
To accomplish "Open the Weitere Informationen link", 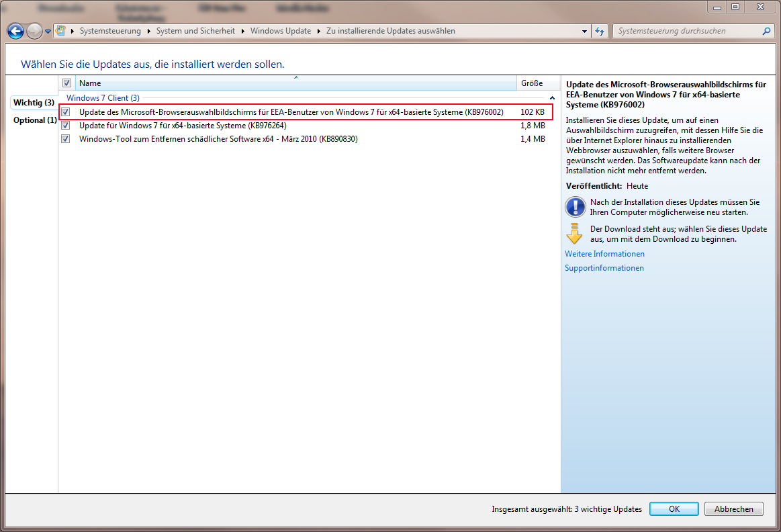I will (x=604, y=254).
